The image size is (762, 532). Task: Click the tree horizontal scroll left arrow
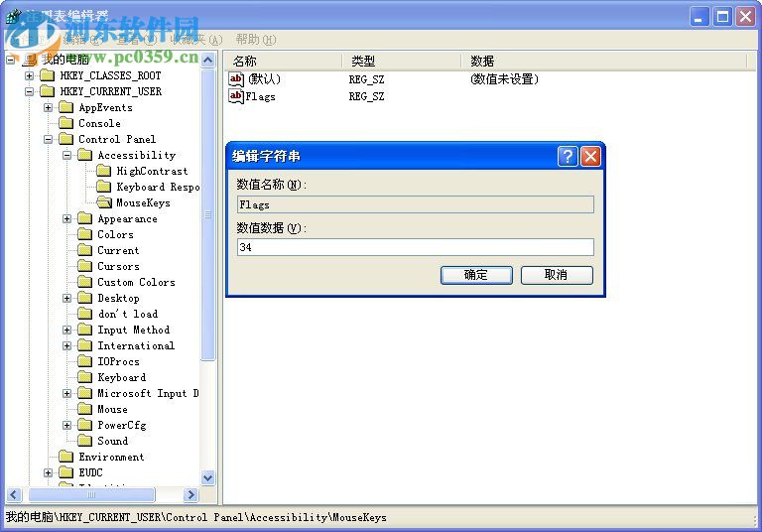point(13,495)
